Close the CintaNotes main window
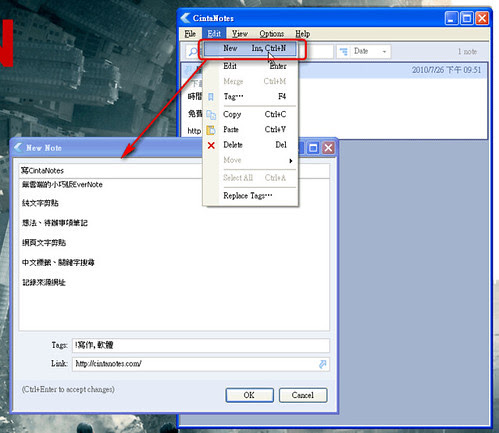 pyautogui.click(x=482, y=18)
